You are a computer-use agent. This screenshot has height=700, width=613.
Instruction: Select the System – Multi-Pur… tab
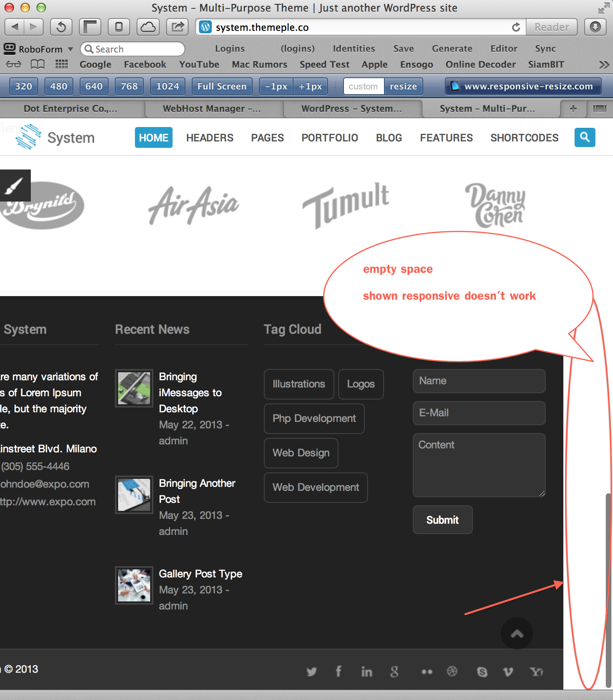click(487, 109)
